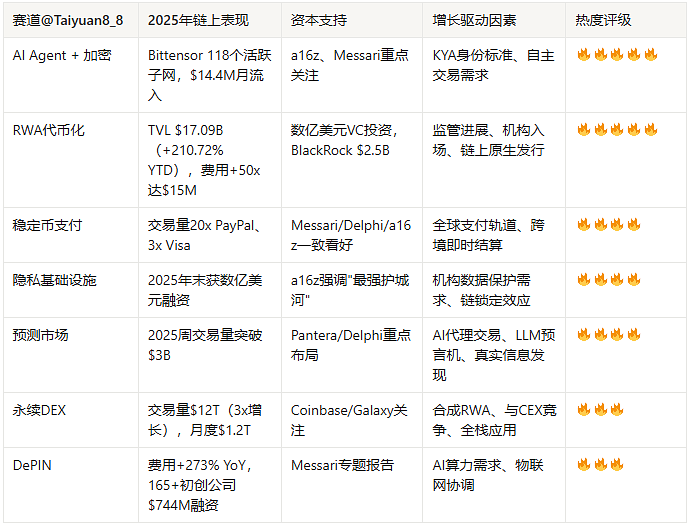Click the 热度评级 column header
The width and height of the screenshot is (691, 531).
coord(603,20)
